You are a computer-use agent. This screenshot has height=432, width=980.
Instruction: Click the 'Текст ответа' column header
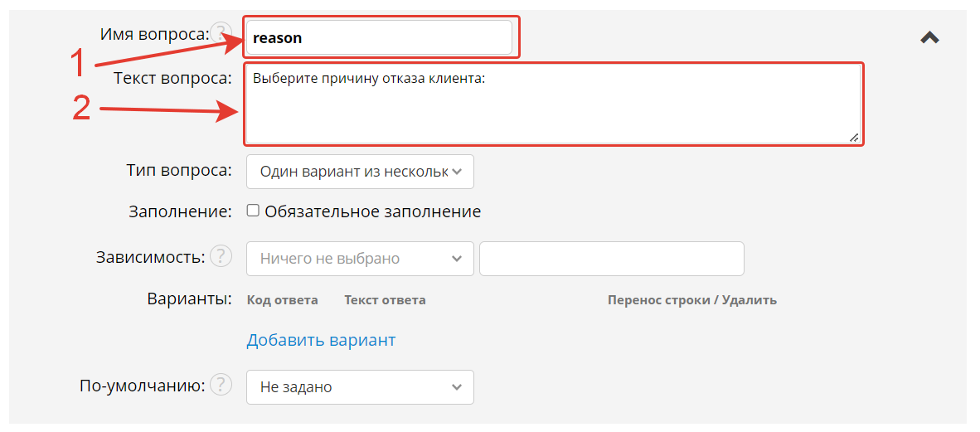point(385,300)
